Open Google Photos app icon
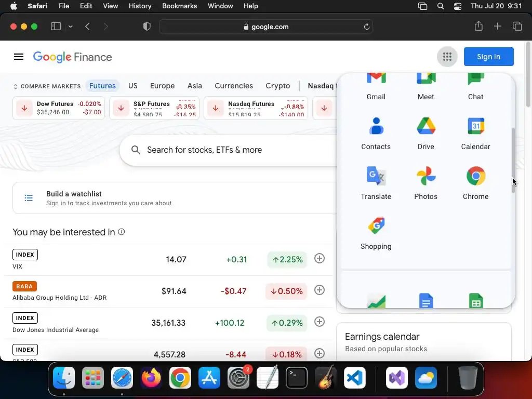Viewport: 532px width, 399px height. [x=426, y=183]
